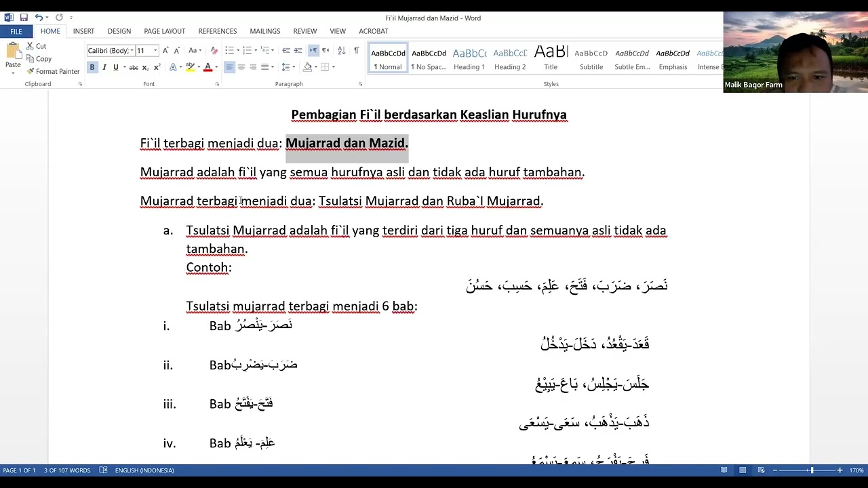The height and width of the screenshot is (488, 868).
Task: Apply the Heading 2 style
Action: click(510, 58)
